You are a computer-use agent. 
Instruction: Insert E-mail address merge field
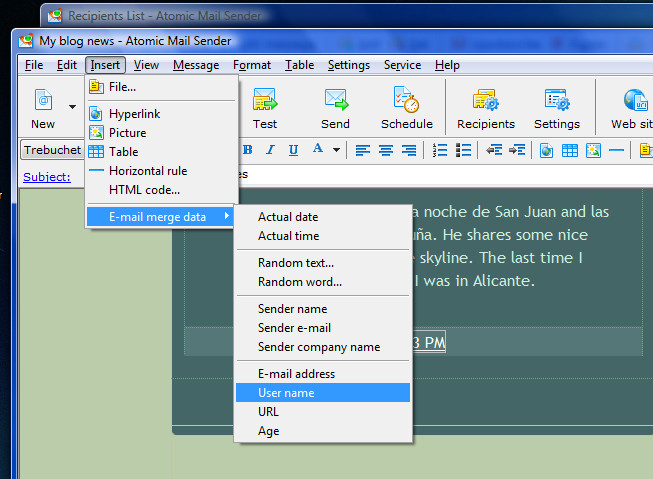pyautogui.click(x=323, y=374)
